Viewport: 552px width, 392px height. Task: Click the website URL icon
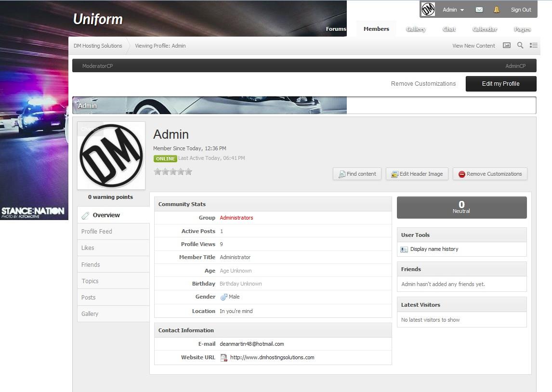224,357
